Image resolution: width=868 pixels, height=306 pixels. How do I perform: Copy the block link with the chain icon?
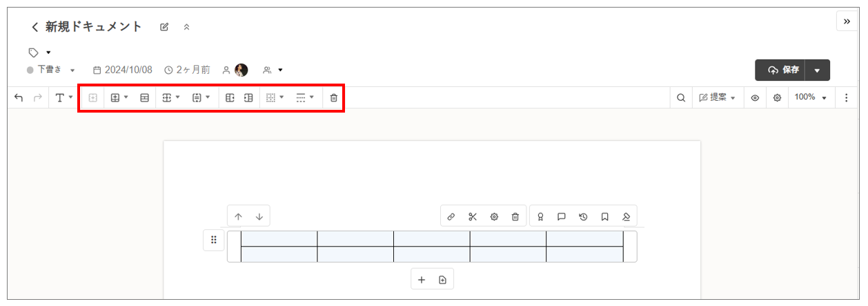tap(451, 216)
